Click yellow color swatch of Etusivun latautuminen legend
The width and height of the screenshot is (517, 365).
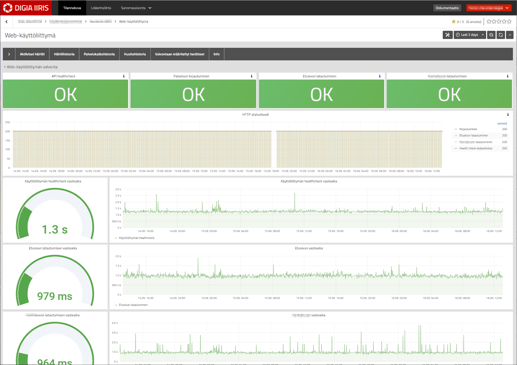click(456, 135)
